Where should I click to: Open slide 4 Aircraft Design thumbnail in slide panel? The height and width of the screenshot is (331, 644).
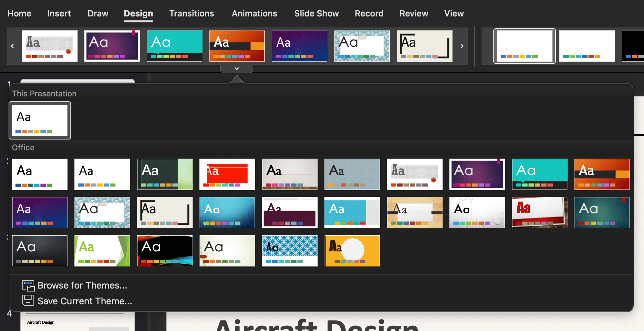[x=78, y=321]
